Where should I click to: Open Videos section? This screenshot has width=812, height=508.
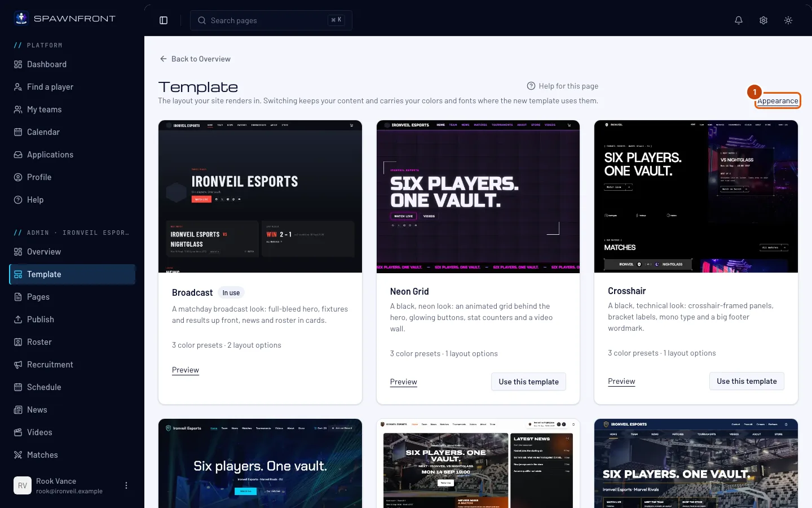[72, 432]
